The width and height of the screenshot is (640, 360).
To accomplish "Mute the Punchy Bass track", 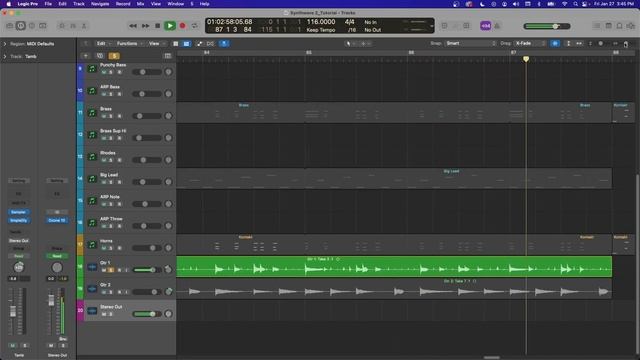I will click(104, 72).
